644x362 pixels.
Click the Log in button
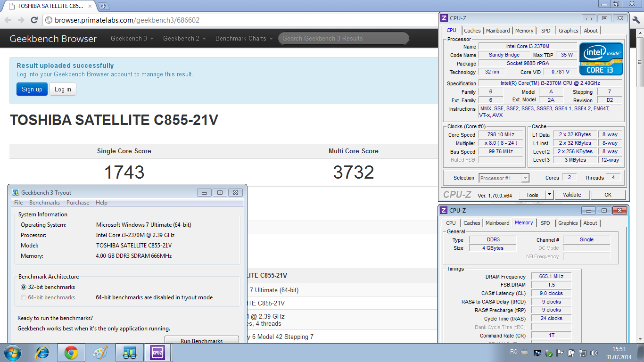(63, 89)
